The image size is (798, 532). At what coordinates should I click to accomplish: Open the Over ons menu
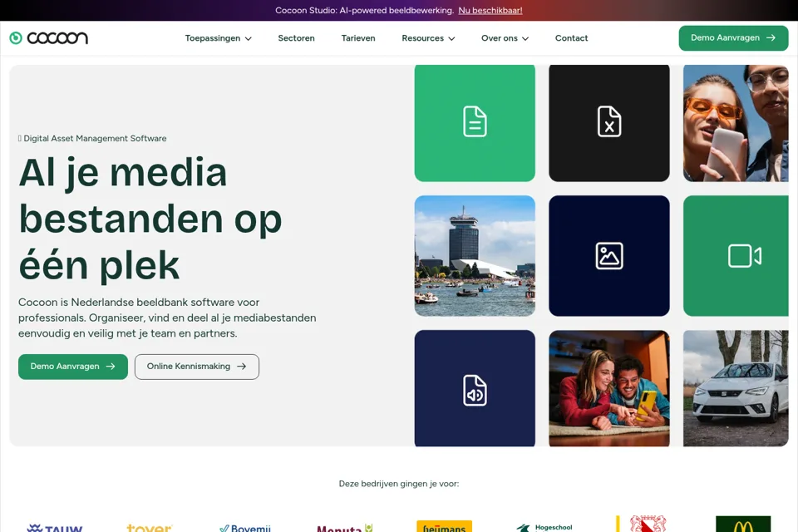point(505,38)
